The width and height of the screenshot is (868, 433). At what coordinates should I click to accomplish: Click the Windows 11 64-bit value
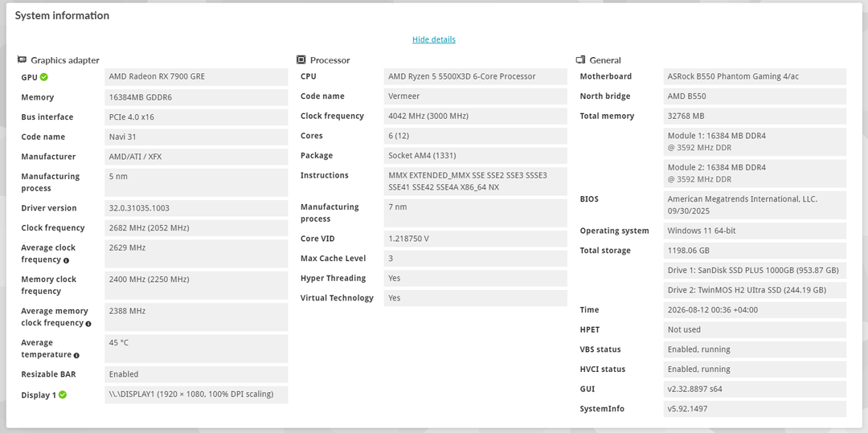[755, 231]
